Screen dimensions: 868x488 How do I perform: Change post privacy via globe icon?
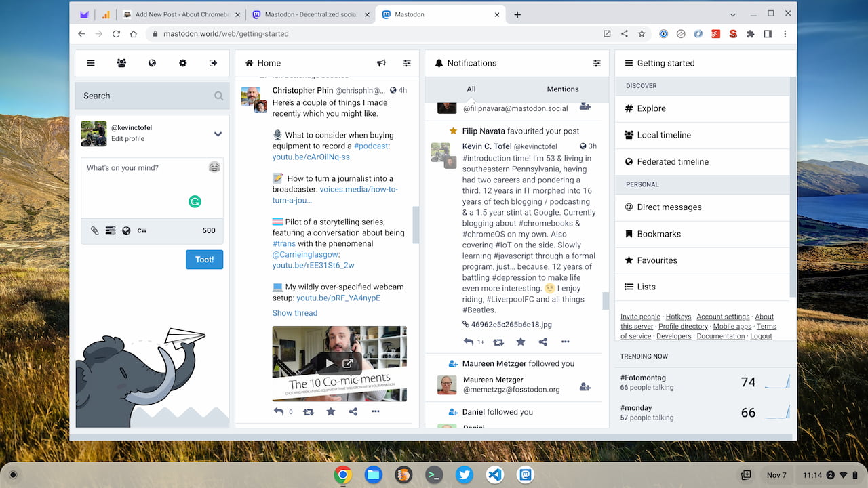click(126, 230)
